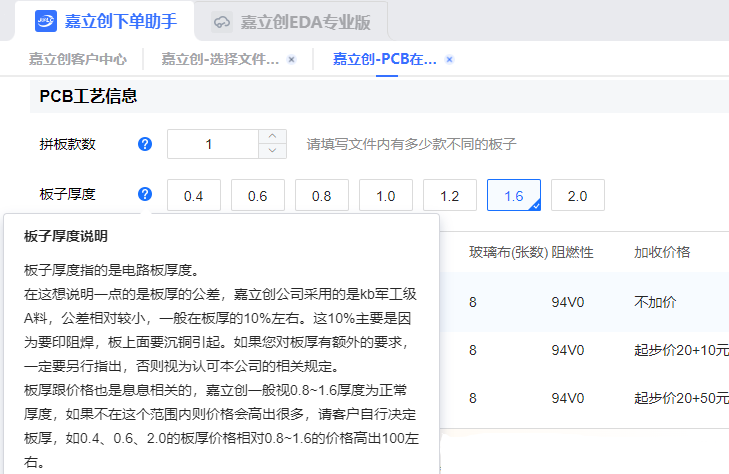Increase 拼板款数 with the up arrow
The width and height of the screenshot is (729, 474).
[272, 137]
